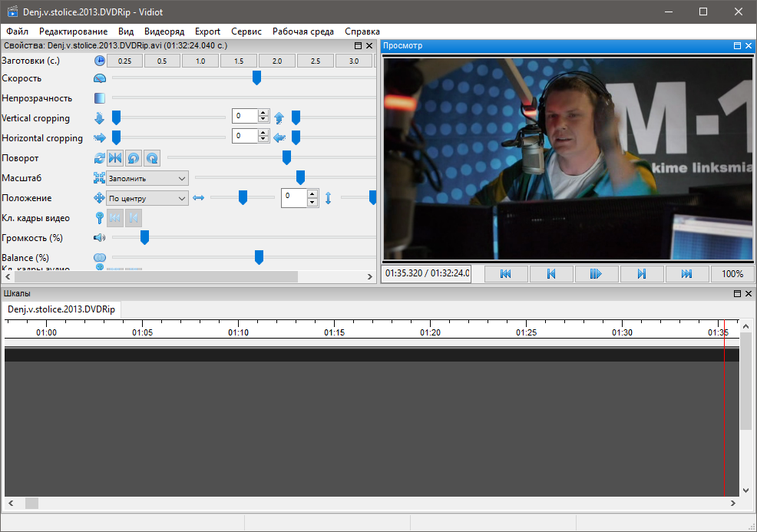Screen dimensions: 757x532
Task: Open the Редактирование menu
Action: (74, 31)
